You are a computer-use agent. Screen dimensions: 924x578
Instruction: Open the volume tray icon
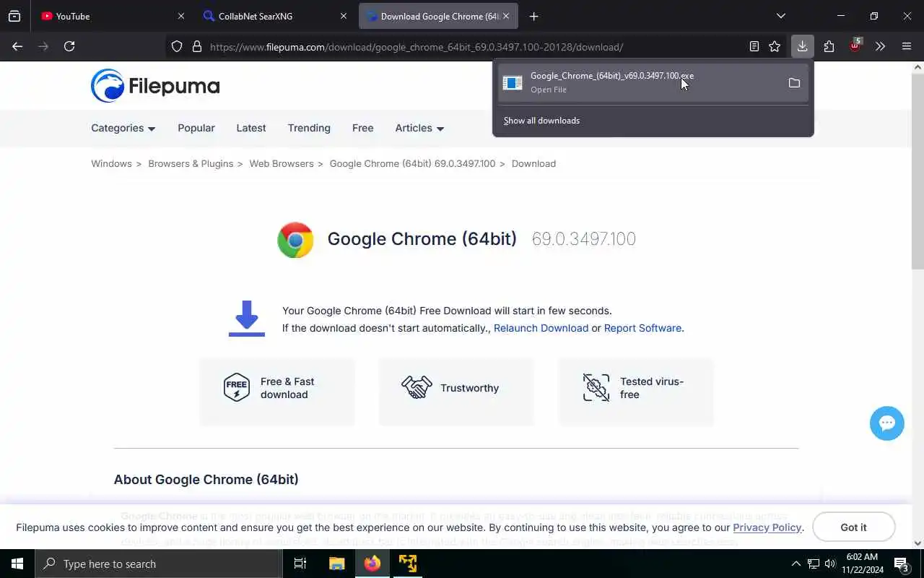click(x=830, y=564)
